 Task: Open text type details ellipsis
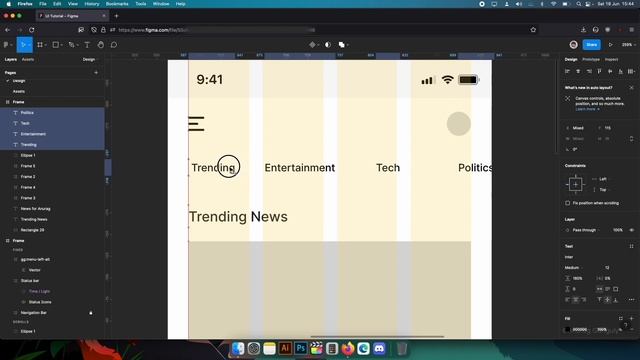click(x=631, y=300)
